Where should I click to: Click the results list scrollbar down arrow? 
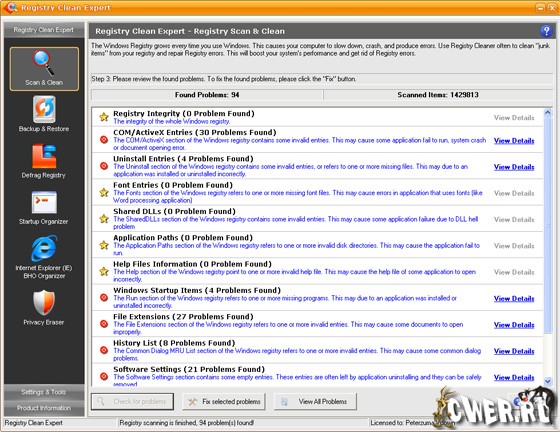point(548,382)
